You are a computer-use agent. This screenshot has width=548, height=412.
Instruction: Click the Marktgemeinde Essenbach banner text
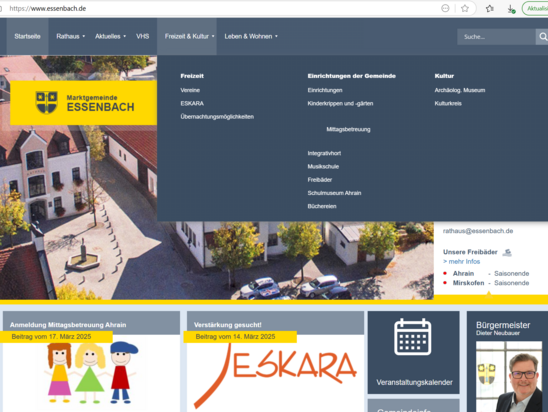(100, 103)
